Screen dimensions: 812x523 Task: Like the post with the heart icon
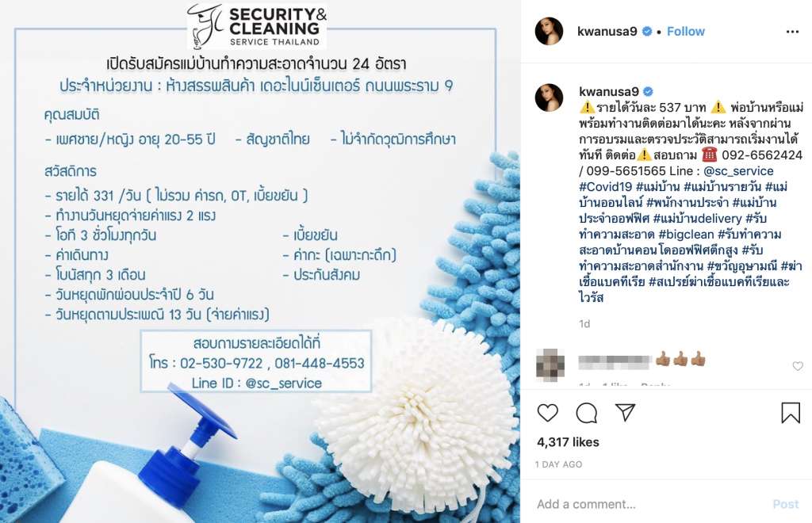[547, 413]
